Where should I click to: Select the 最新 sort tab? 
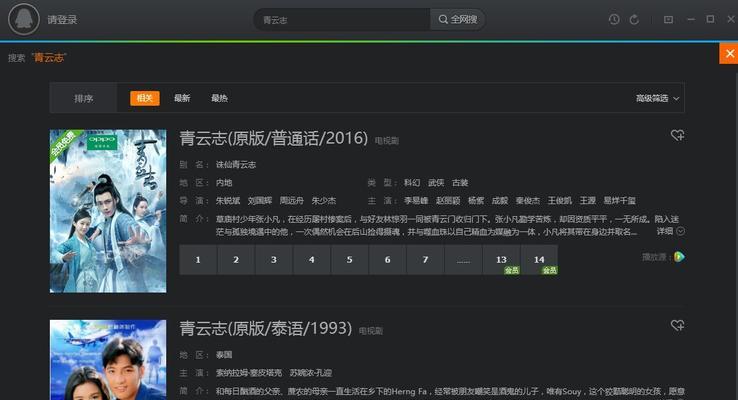coord(182,98)
